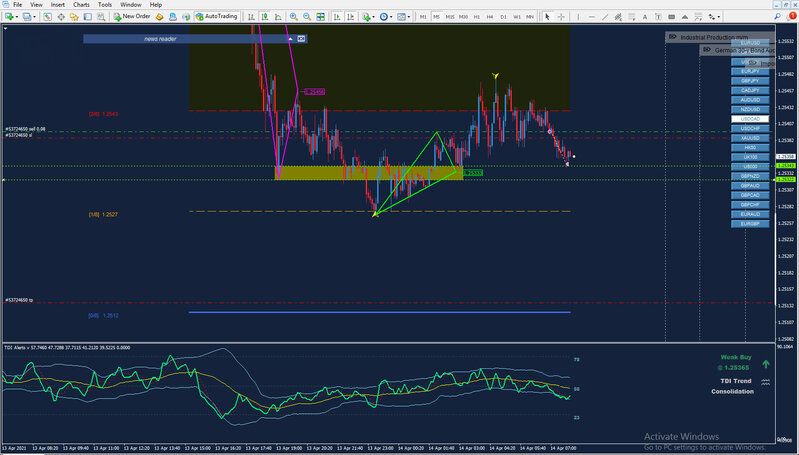Collapse the news reader panel arrow
This screenshot has width=799, height=455.
[x=290, y=39]
